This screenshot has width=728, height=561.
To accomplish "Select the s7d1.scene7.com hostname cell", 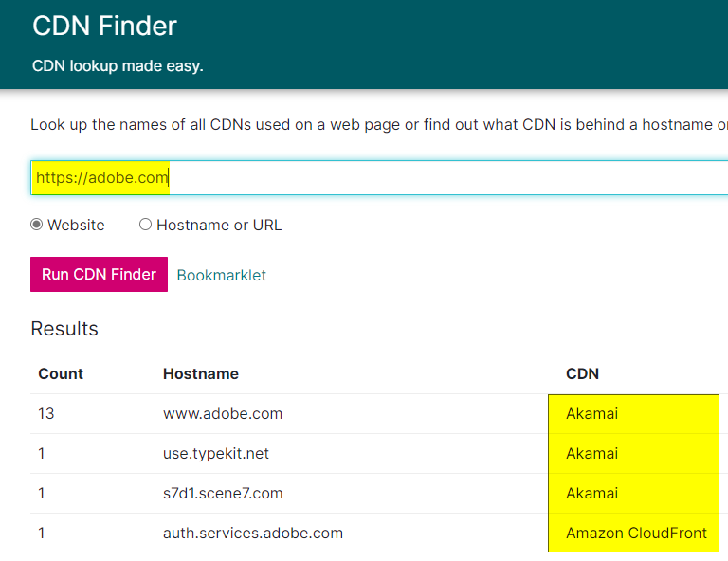I will tap(223, 494).
